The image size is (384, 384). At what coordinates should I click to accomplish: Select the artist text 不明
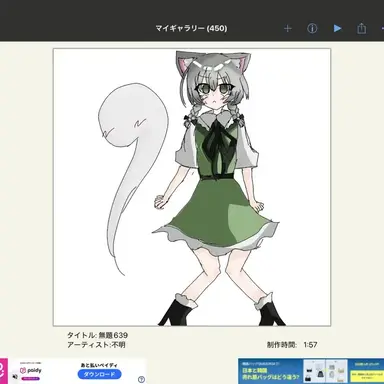(x=118, y=345)
